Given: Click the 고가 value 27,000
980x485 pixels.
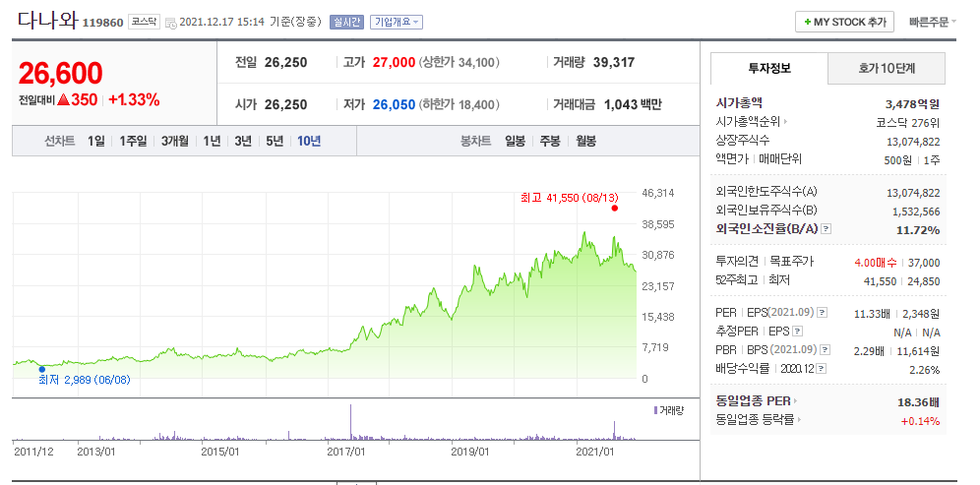Looking at the screenshot, I should [x=394, y=63].
